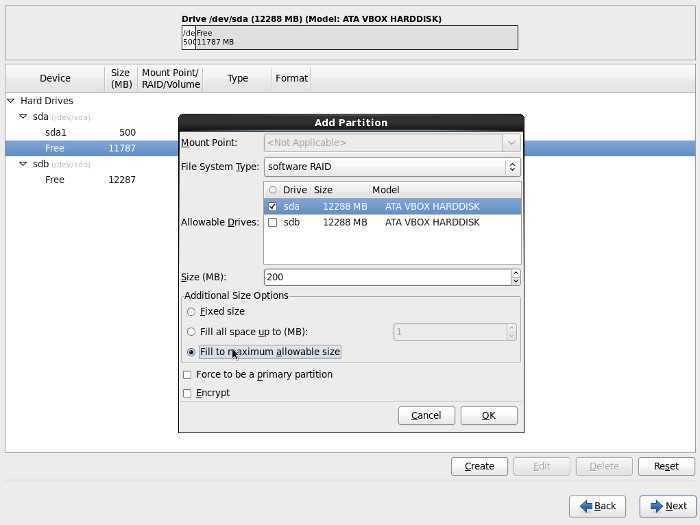Screen dimensions: 700x525
Task: Click the Device column header
Action: pyautogui.click(x=55, y=79)
